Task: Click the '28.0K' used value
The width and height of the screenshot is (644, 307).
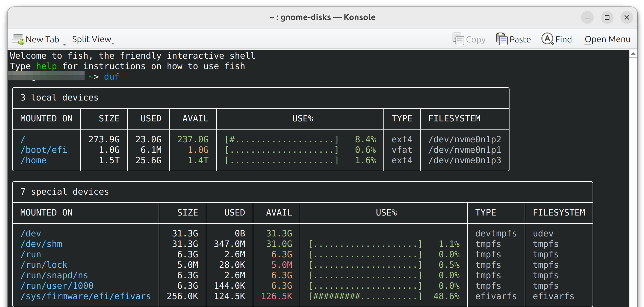Action: [232, 265]
